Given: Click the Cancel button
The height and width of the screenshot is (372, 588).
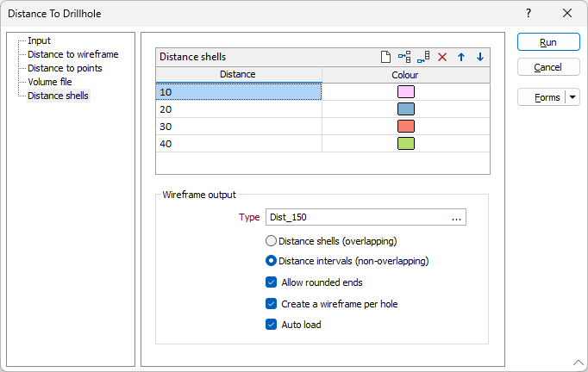Looking at the screenshot, I should tap(548, 67).
